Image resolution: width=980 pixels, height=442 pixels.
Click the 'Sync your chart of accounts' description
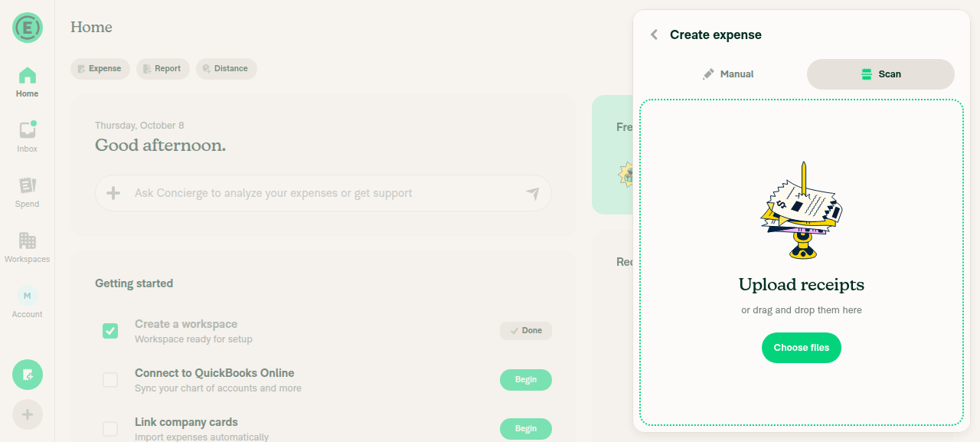coord(218,388)
